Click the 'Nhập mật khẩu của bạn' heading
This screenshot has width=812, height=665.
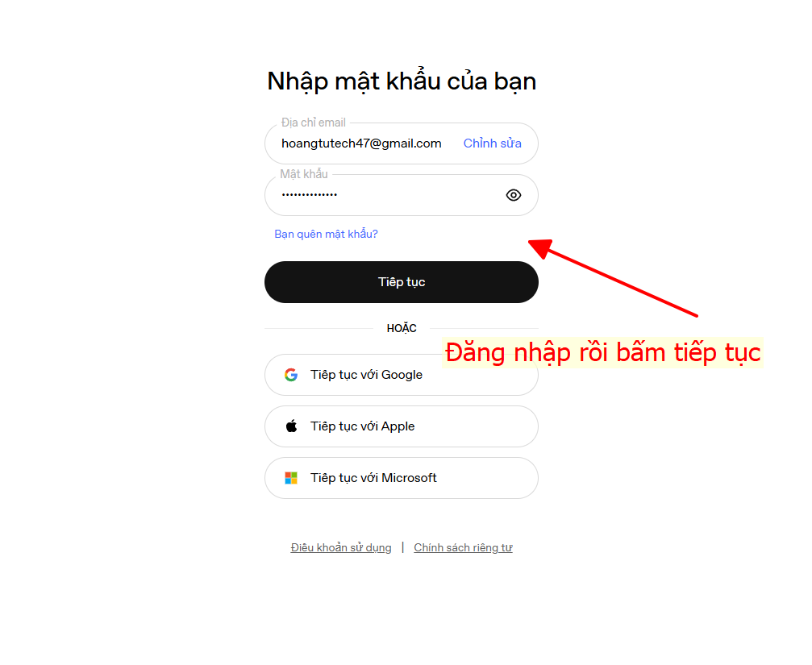tap(402, 81)
